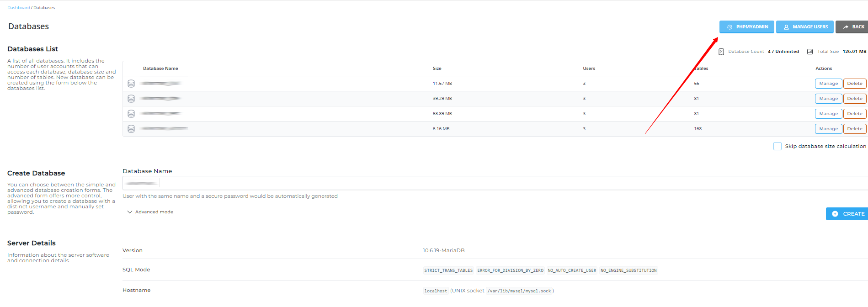868x307 pixels.
Task: Delete the 6.16 MB database
Action: 854,129
